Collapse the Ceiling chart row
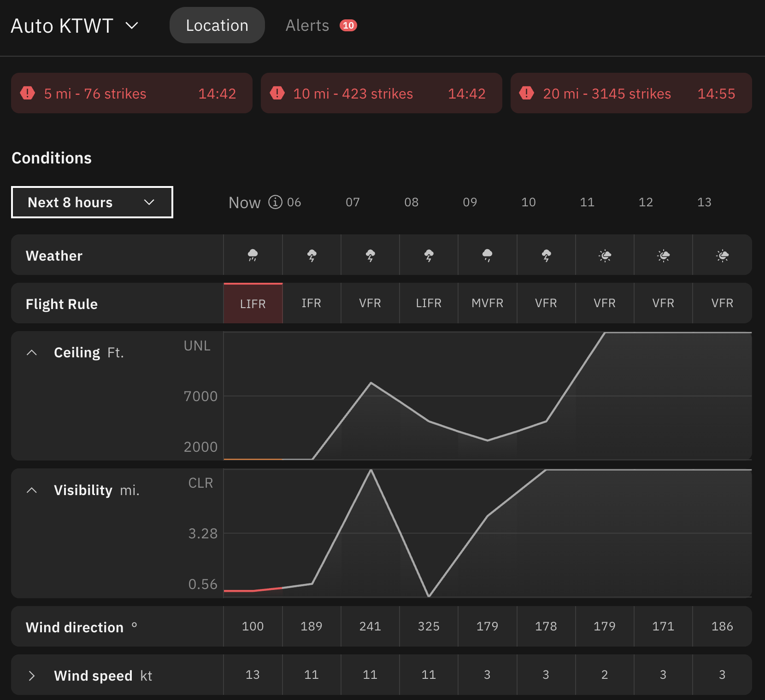This screenshot has height=700, width=765. click(32, 353)
